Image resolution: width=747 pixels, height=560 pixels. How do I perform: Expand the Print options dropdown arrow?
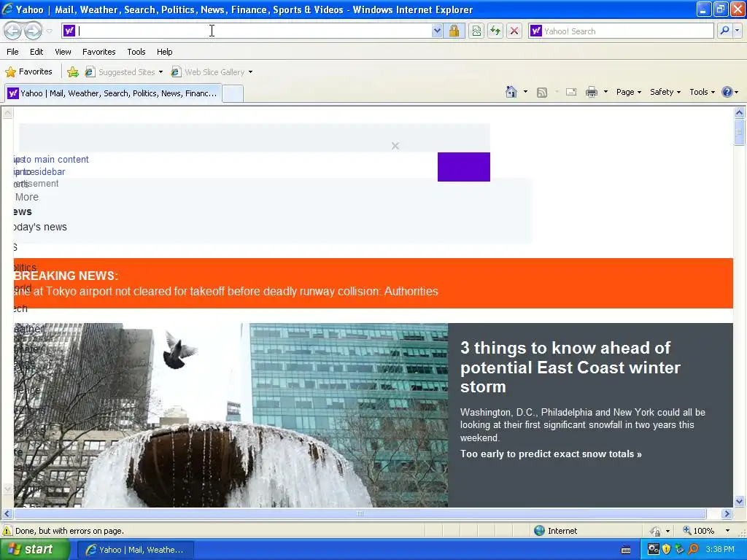(605, 92)
